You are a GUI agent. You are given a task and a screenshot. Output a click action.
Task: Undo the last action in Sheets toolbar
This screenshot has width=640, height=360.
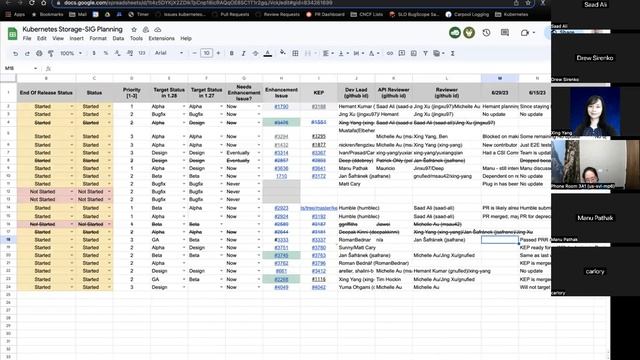[16, 53]
